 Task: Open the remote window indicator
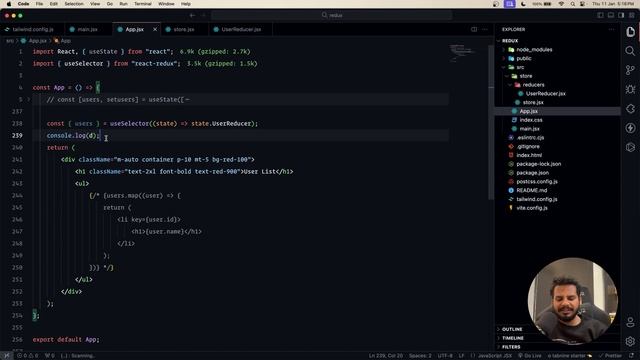pos(6,356)
